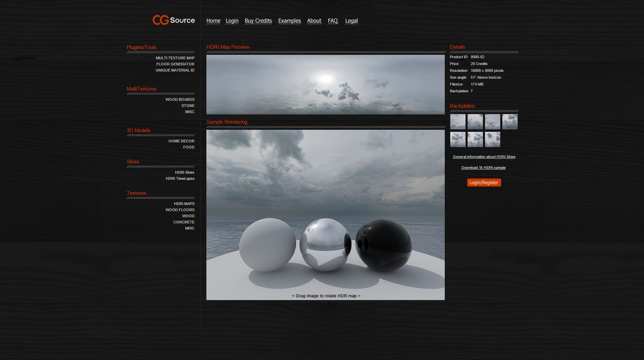
Task: Click the 3D Models section heading
Action: (x=139, y=130)
